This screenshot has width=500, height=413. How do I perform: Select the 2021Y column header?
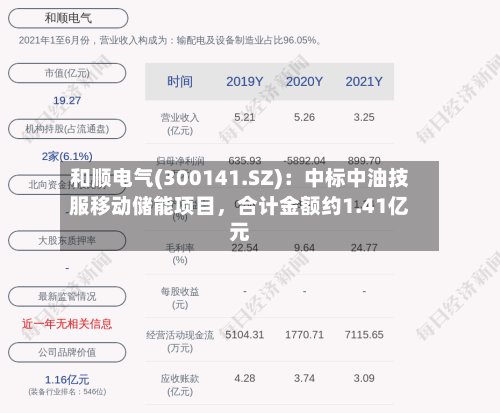[364, 82]
